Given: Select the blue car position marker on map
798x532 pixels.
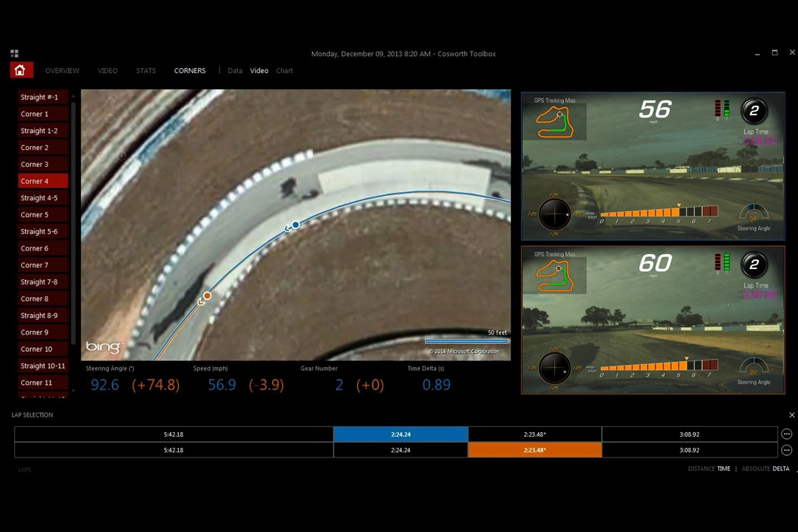Looking at the screenshot, I should 295,225.
